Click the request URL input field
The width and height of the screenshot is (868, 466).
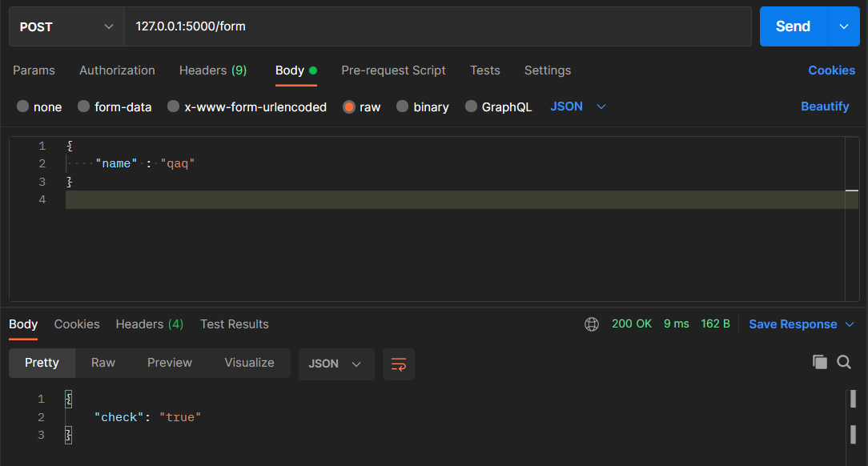click(436, 26)
